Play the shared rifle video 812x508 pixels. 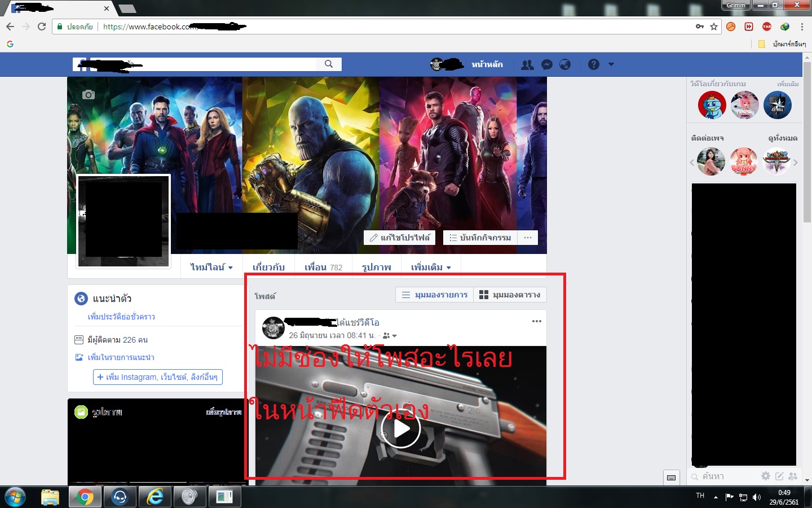[x=401, y=428]
